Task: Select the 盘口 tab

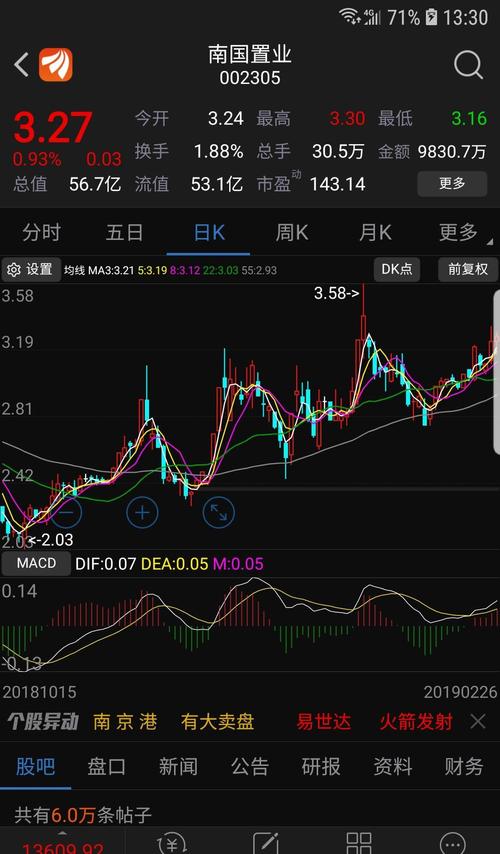Action: [x=106, y=767]
